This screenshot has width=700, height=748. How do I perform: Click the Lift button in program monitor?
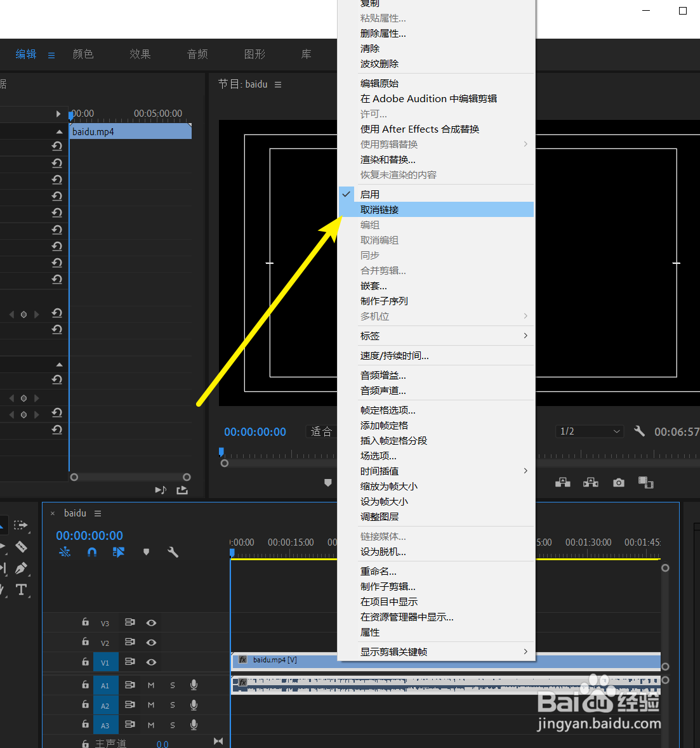point(563,482)
